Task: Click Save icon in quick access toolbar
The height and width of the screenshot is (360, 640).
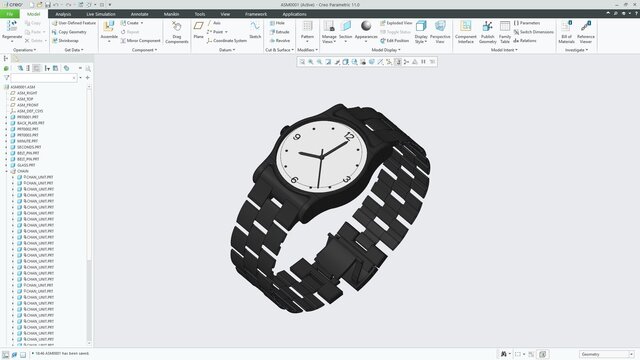Action: (48, 4)
